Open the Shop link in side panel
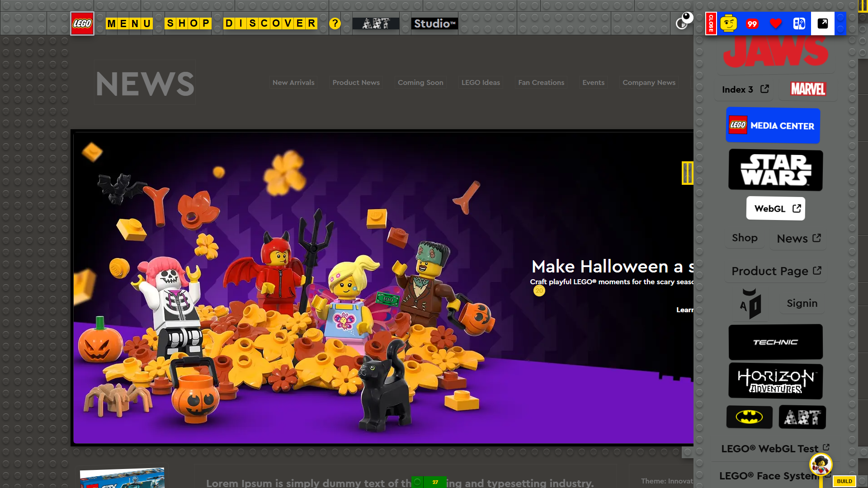Screen dimensions: 868x488 pyautogui.click(x=745, y=238)
